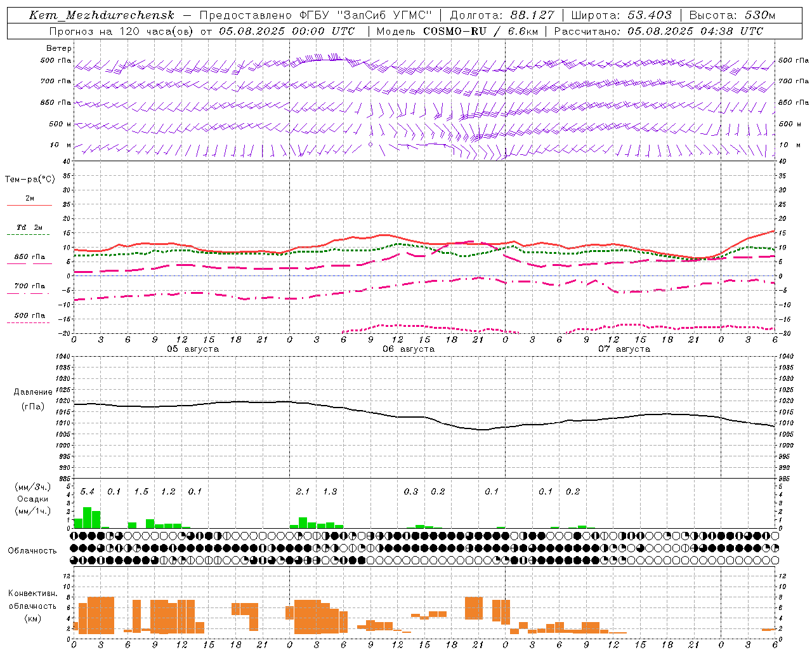Click the forecast length text "Прогноз на 120 часа(ов)"
812x650 pixels.
(x=122, y=31)
